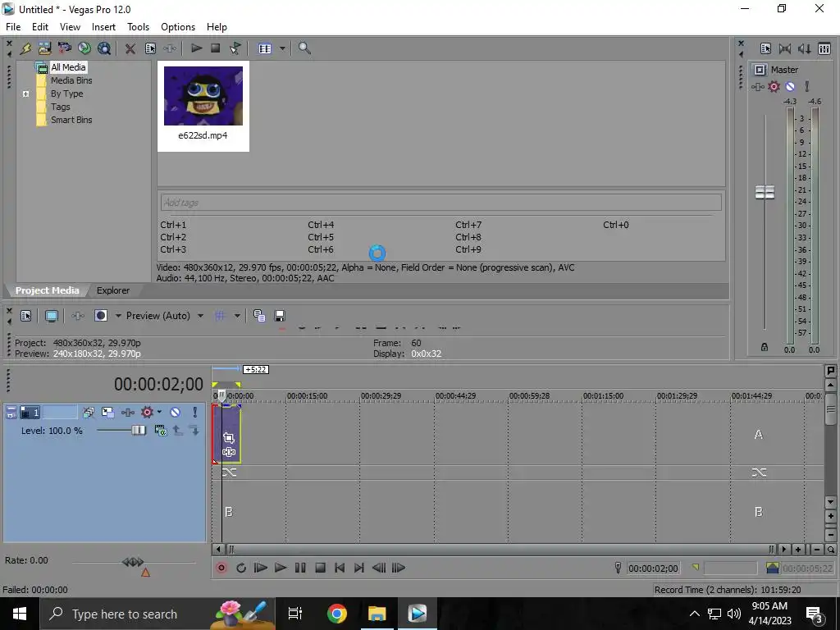Open Project Video Properties icon in preview toolbar
The height and width of the screenshot is (630, 840).
tap(25, 316)
